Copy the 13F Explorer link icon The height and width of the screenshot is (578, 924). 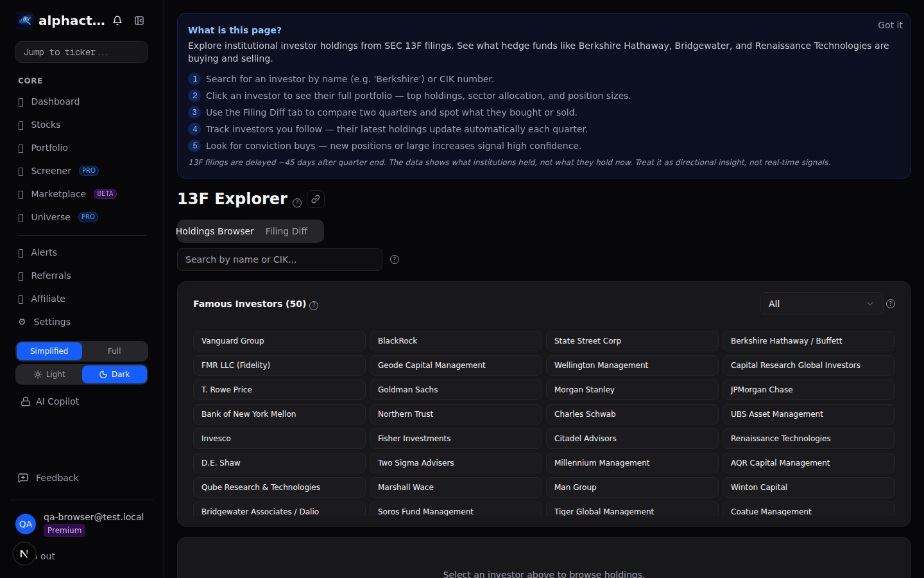(x=315, y=199)
